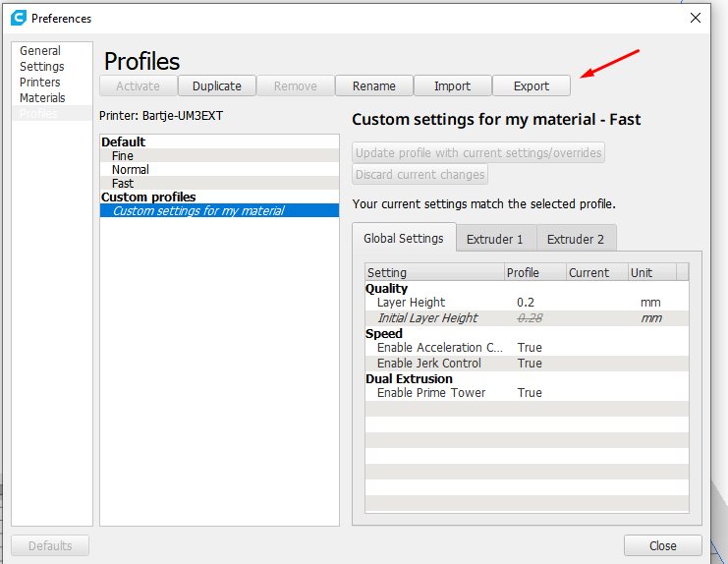Select the Materials preferences page

42,98
